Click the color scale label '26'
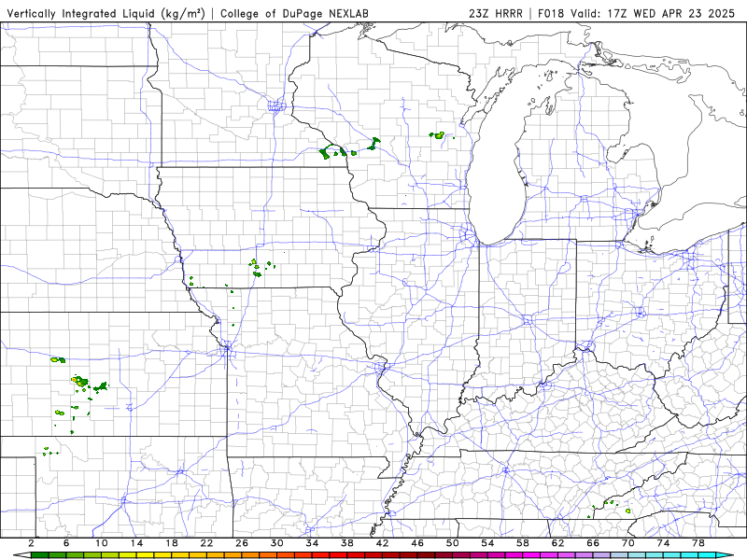This screenshot has width=747, height=560. tap(242, 543)
